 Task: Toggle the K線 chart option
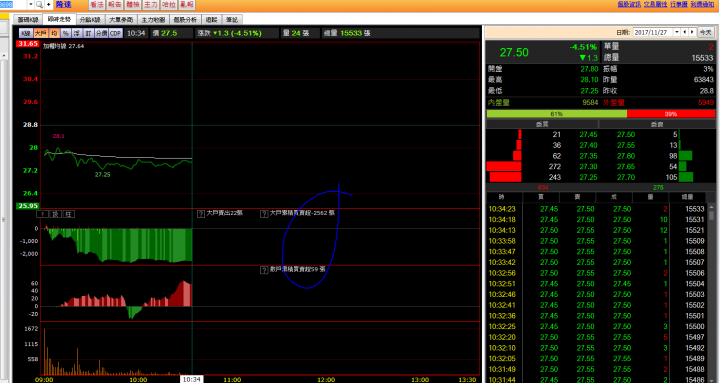(x=26, y=33)
